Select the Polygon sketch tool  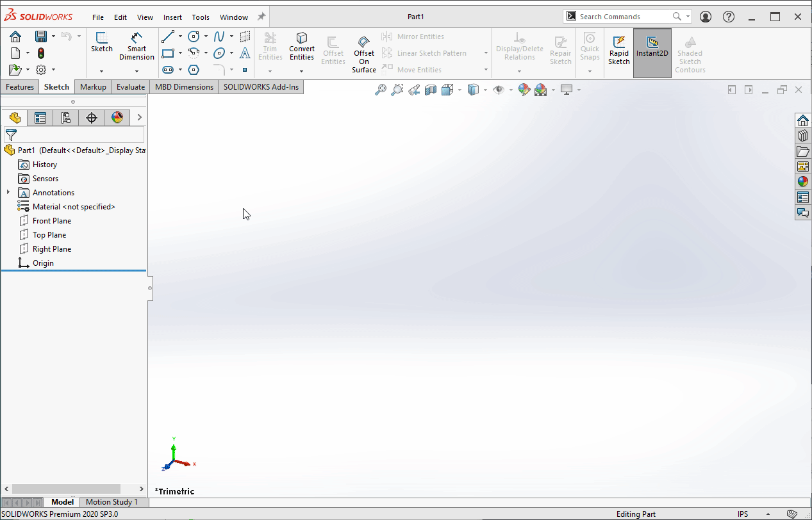pos(194,70)
